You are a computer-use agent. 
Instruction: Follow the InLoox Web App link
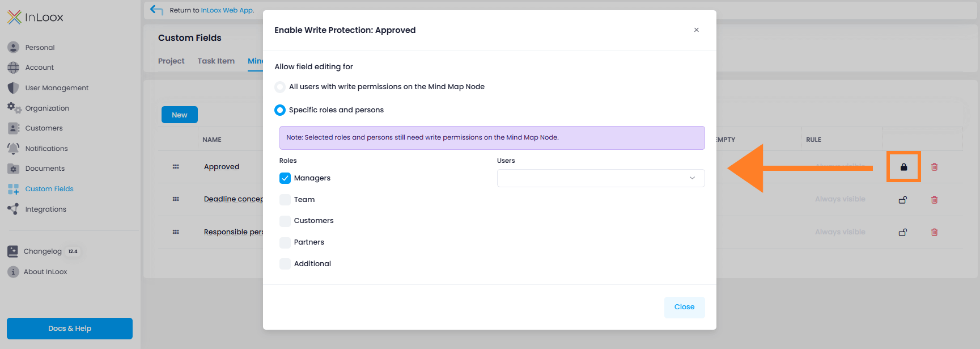[227, 10]
